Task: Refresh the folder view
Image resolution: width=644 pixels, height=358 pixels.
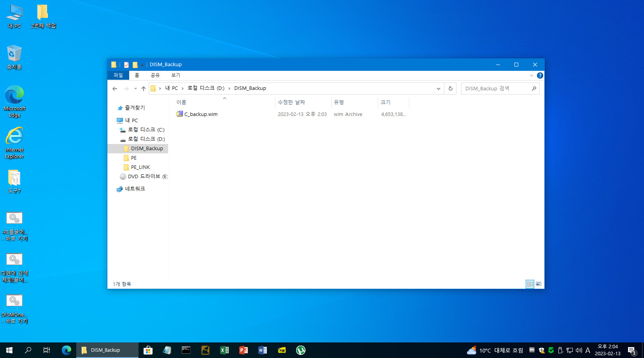Action: (451, 89)
